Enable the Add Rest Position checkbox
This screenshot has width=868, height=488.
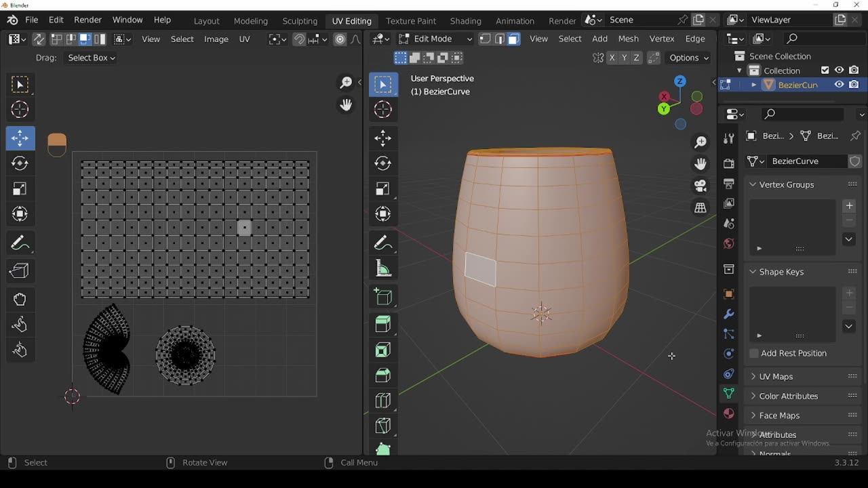click(x=754, y=353)
